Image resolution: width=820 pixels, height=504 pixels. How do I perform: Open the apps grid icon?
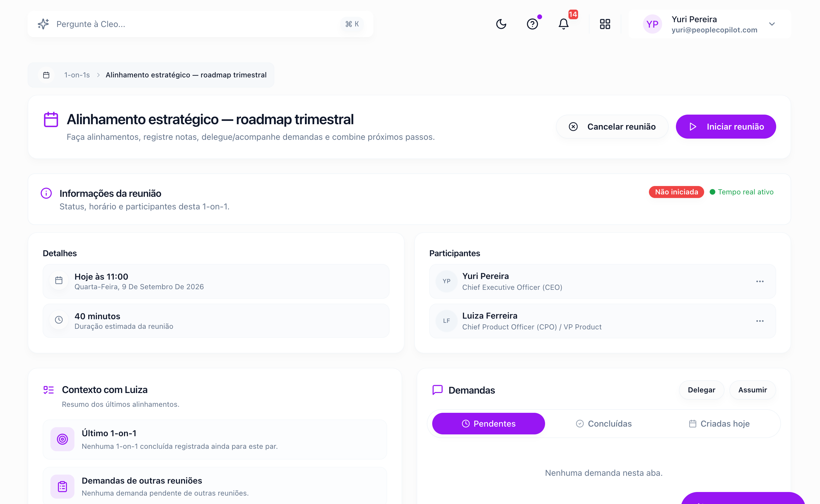(x=605, y=24)
